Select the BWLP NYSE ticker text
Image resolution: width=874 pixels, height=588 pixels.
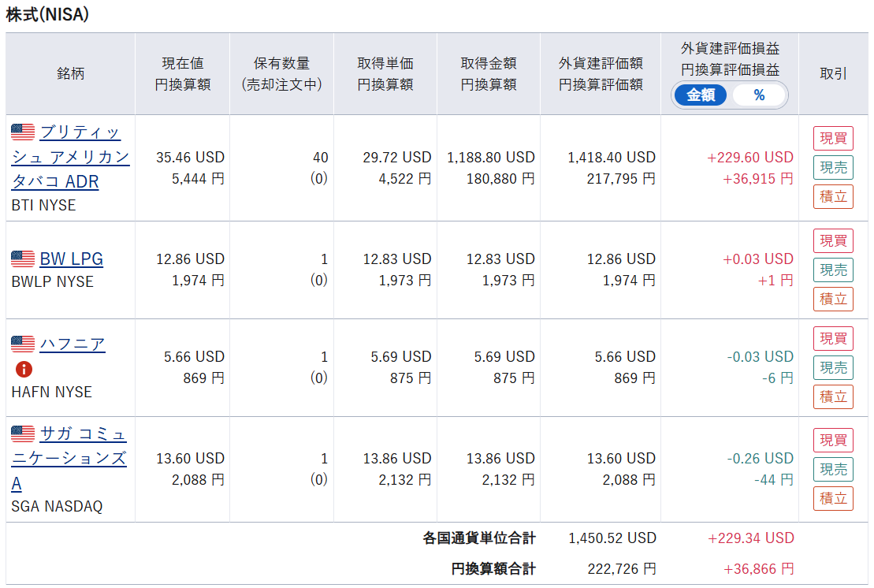point(52,281)
